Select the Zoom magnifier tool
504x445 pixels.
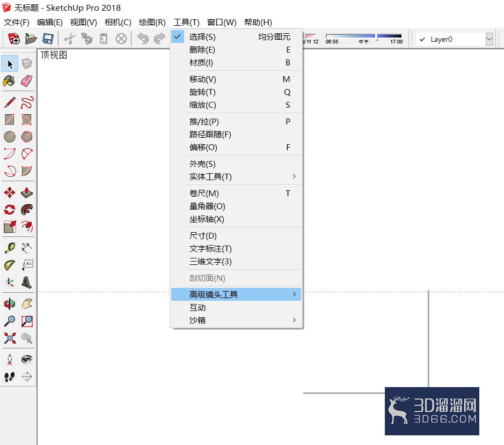click(10, 321)
